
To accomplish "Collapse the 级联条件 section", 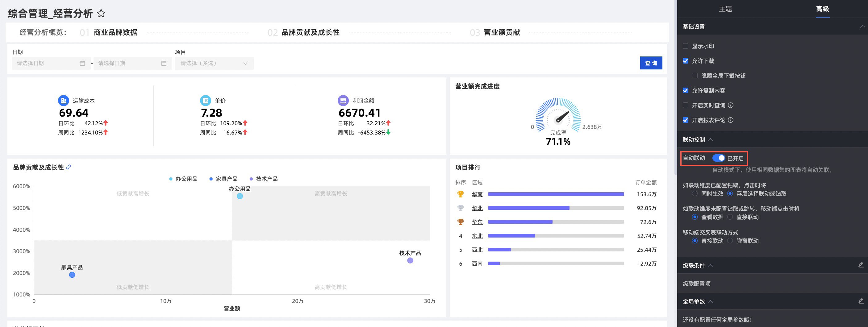I will pos(711,265).
